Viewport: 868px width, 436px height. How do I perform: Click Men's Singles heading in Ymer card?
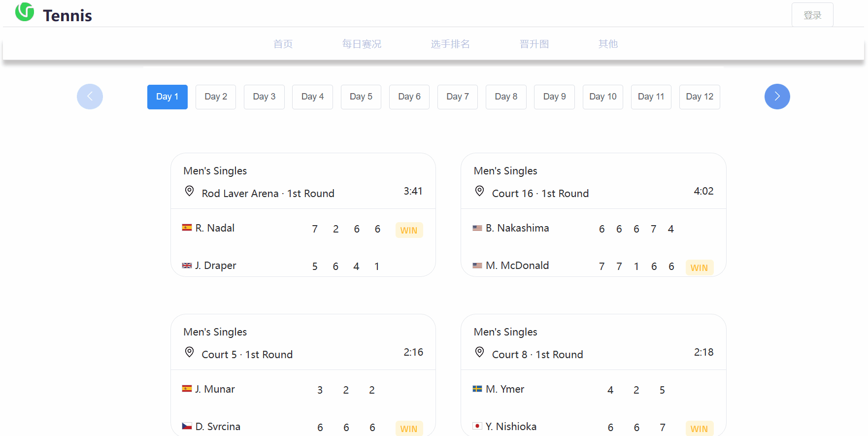(505, 332)
